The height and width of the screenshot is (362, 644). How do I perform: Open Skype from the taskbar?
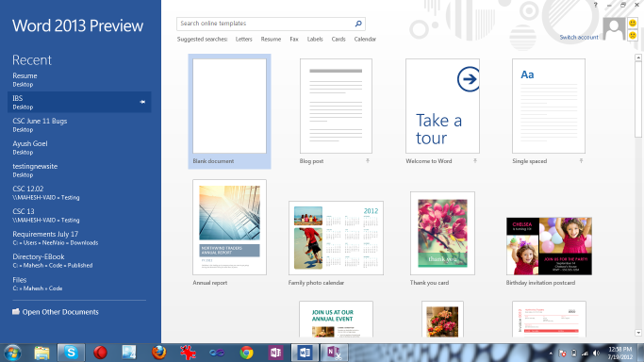click(x=71, y=353)
